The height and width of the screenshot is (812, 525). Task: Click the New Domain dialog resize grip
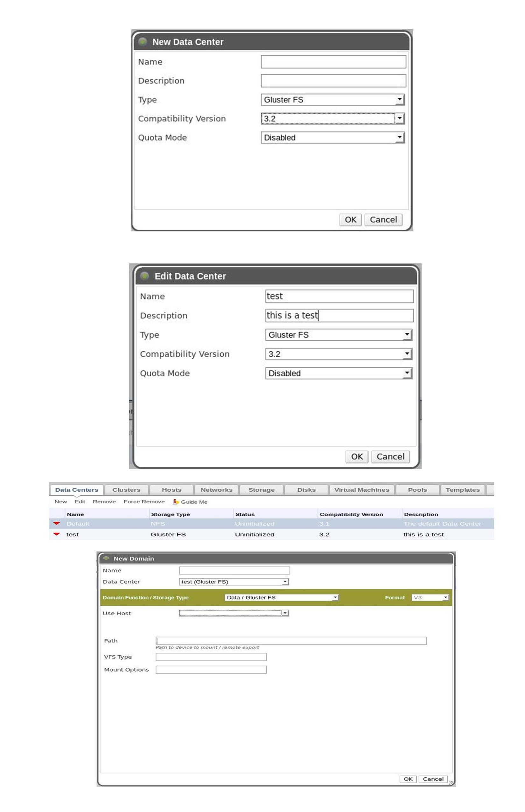(451, 782)
